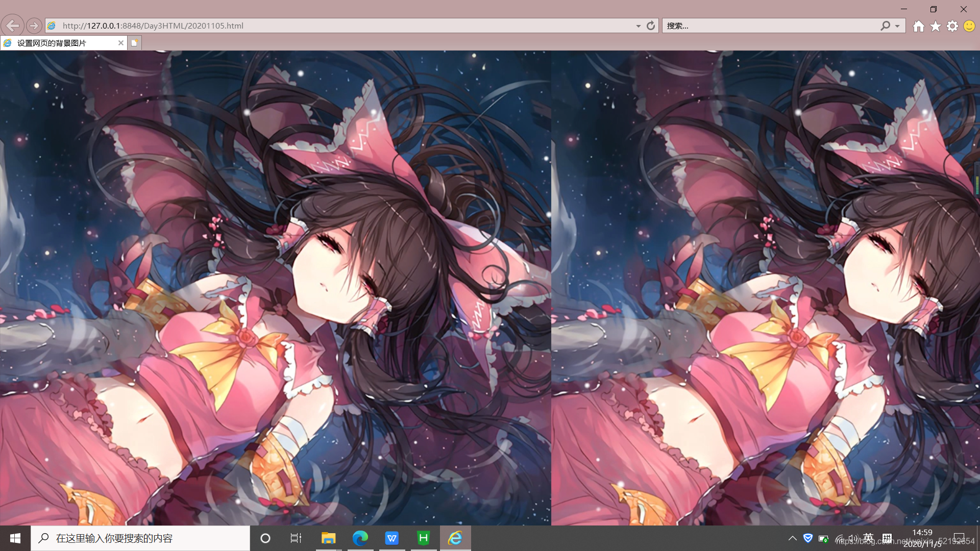Open HBuilder green H icon

tap(424, 538)
